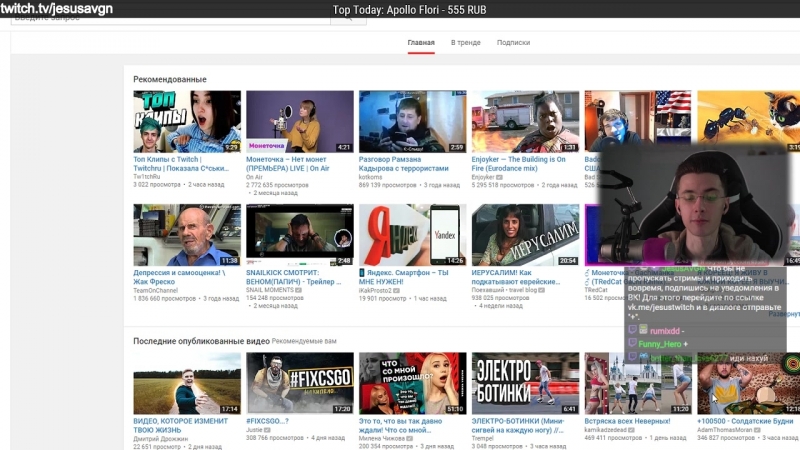Click the Рекомендованные section heading
The image size is (800, 450).
click(x=170, y=79)
